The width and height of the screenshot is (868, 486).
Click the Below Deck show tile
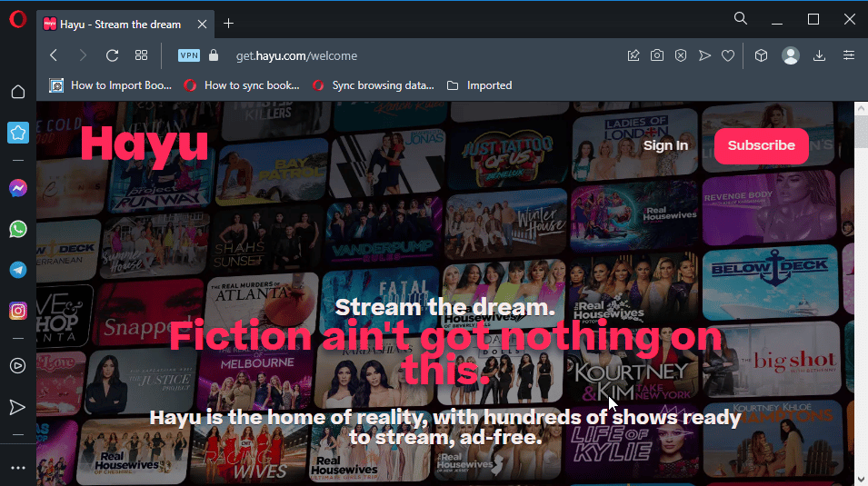pos(770,283)
